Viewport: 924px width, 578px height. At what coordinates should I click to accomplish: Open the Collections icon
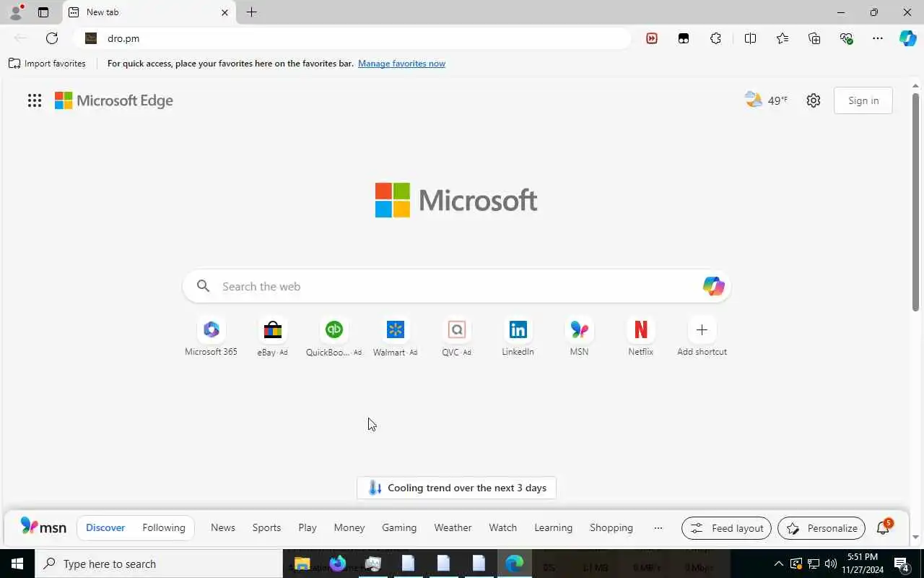tap(814, 38)
